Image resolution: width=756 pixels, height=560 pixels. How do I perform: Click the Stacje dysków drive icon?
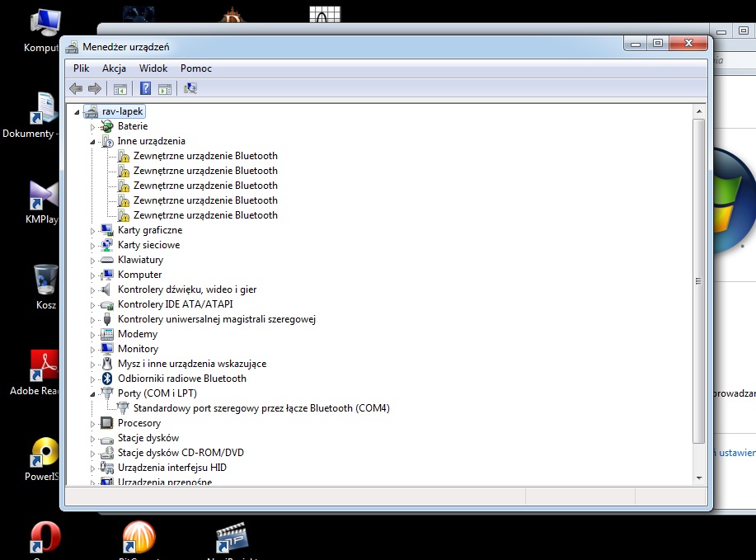[107, 439]
